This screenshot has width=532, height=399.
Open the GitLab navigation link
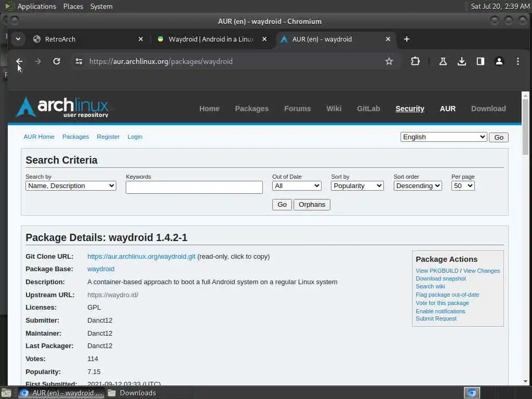[368, 109]
